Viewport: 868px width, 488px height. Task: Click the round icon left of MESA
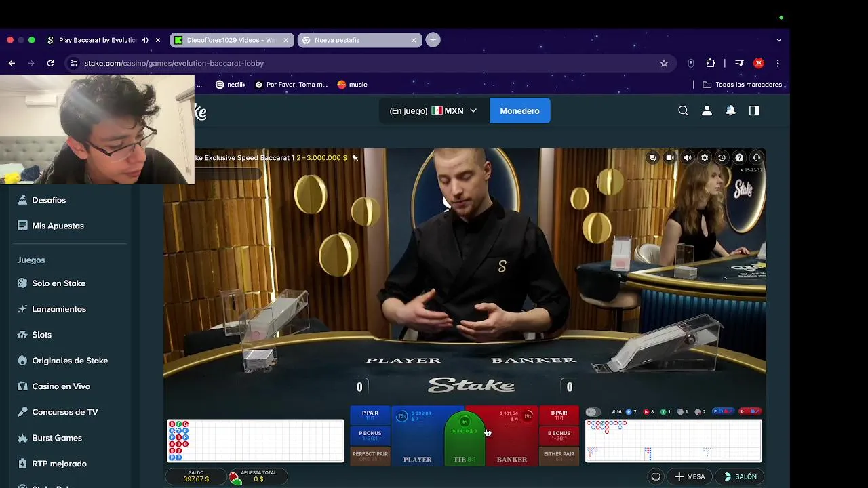click(x=656, y=476)
